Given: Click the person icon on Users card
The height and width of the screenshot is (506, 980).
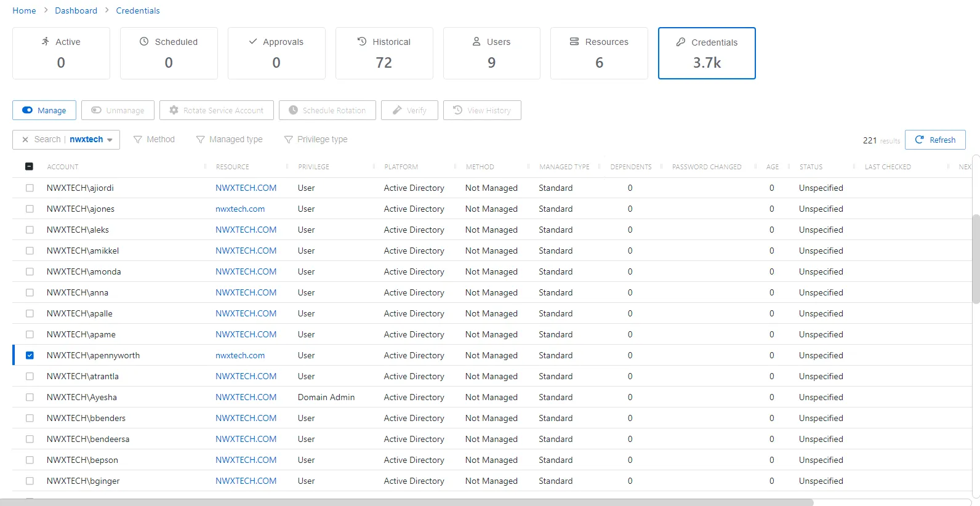Looking at the screenshot, I should point(476,41).
